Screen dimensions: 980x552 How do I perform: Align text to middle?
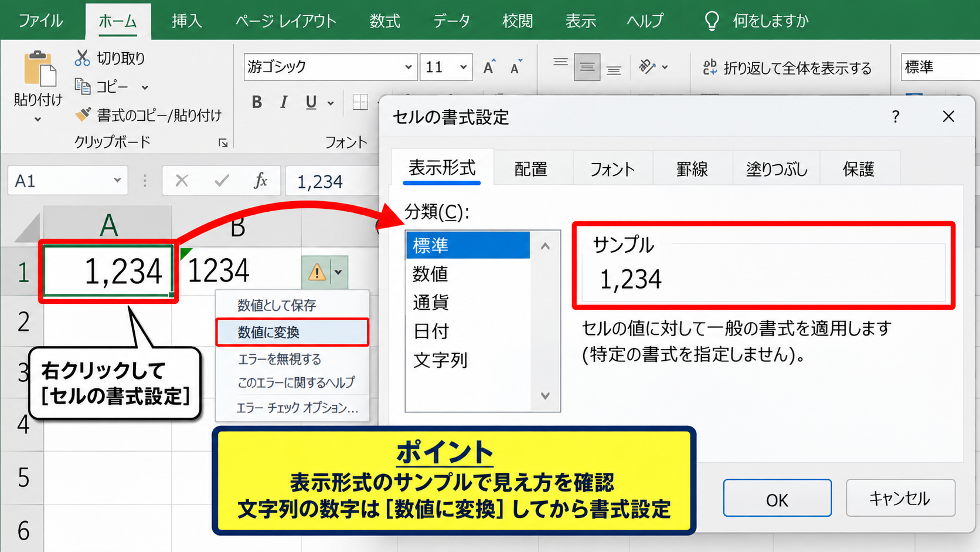click(x=587, y=67)
